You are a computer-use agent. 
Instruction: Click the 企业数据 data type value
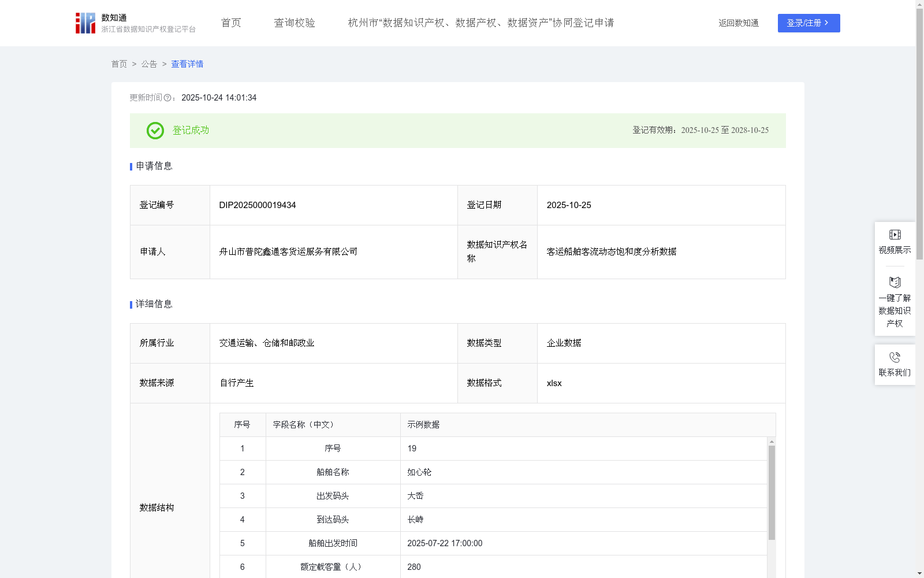(564, 343)
